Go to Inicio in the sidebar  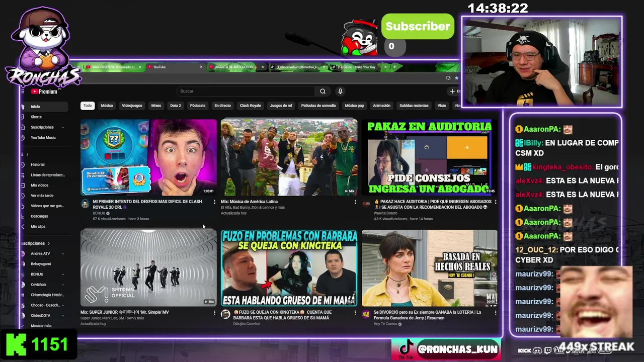click(44, 107)
